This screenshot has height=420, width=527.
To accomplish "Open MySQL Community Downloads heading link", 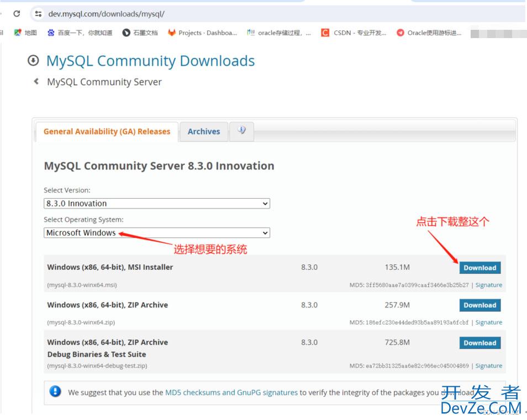I will [150, 61].
